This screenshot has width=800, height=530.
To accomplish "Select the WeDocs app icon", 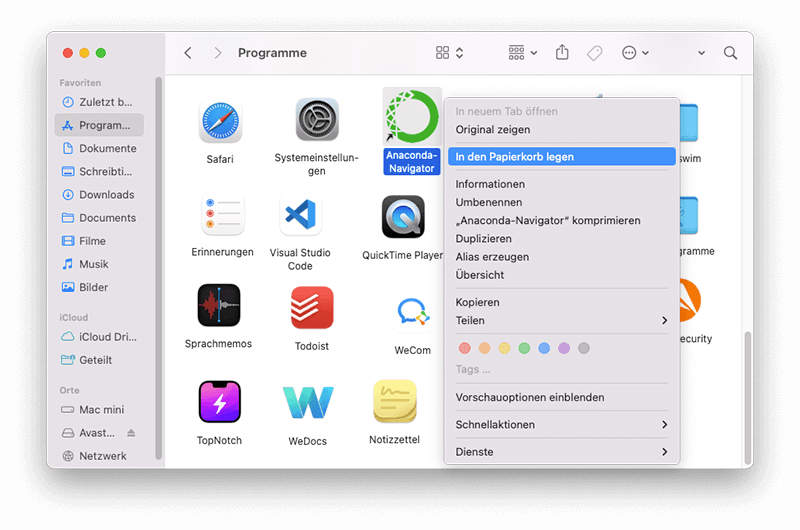I will tap(308, 402).
